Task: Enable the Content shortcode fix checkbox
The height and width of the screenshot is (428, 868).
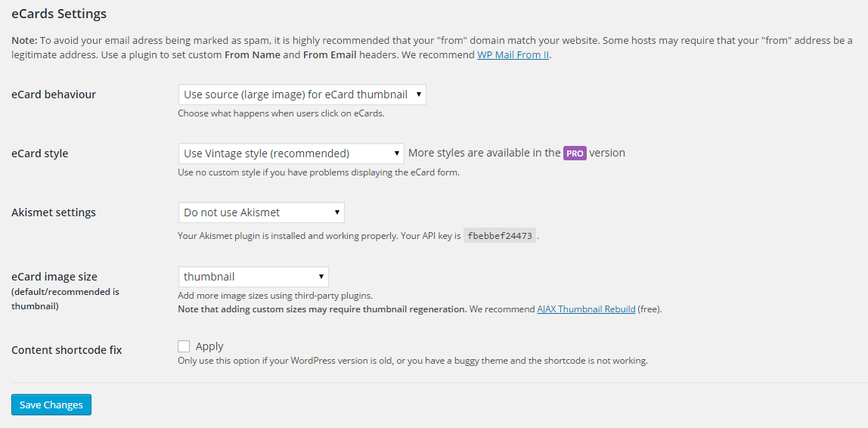Action: pos(184,346)
